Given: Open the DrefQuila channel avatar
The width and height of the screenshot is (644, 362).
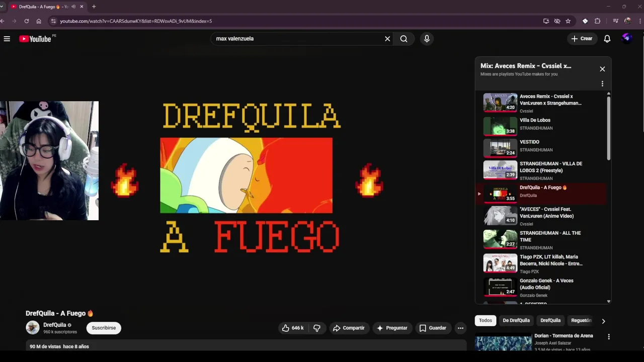Looking at the screenshot, I should tap(33, 328).
